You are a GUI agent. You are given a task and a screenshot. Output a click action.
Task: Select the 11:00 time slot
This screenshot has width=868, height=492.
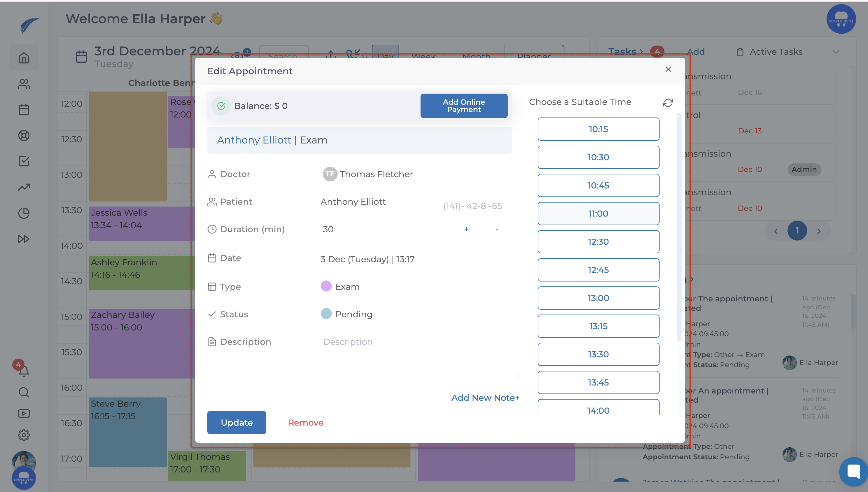click(598, 214)
